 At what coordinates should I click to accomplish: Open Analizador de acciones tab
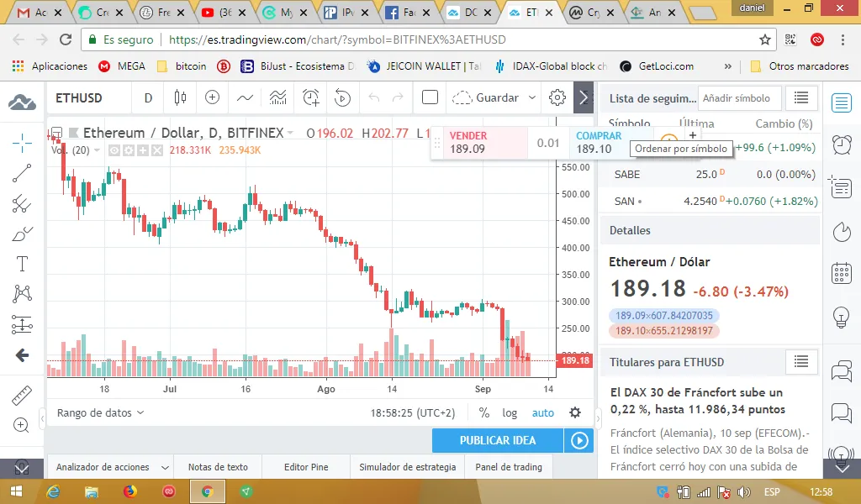click(103, 467)
